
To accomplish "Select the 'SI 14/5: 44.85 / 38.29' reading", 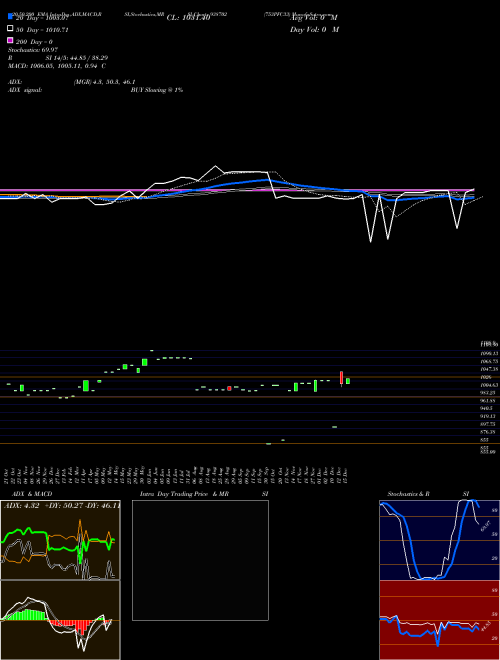I will point(77,58).
